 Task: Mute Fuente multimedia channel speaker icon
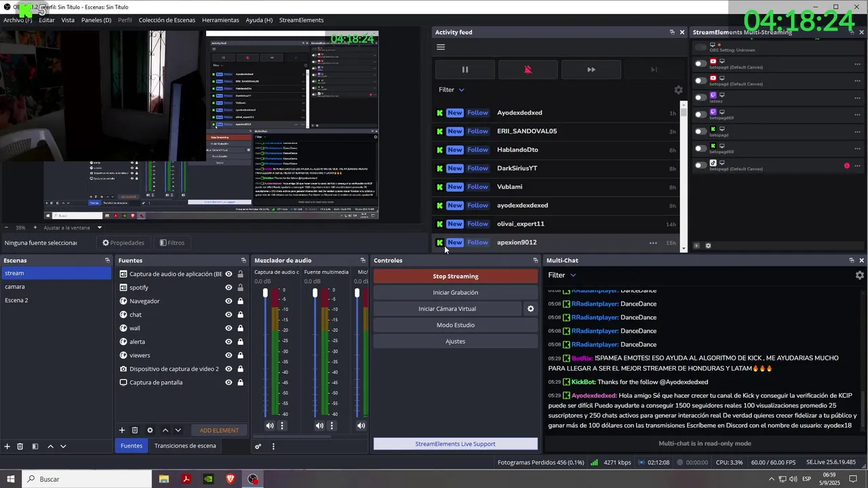tap(319, 426)
